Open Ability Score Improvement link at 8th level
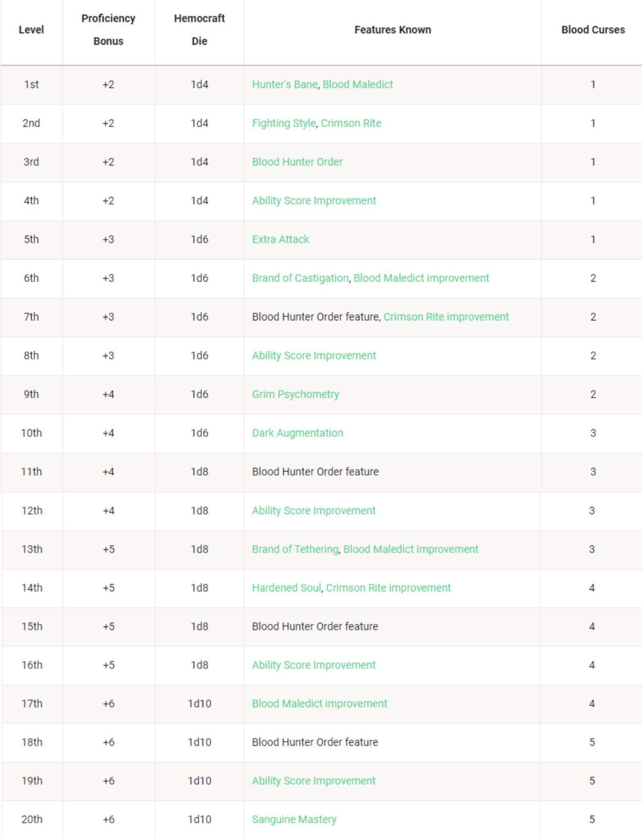Image resolution: width=642 pixels, height=840 pixels. pyautogui.click(x=314, y=356)
